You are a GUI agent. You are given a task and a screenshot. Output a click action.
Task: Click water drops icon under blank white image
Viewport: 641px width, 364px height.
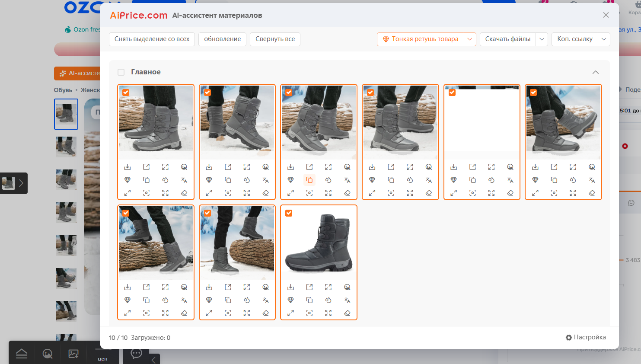pyautogui.click(x=491, y=180)
